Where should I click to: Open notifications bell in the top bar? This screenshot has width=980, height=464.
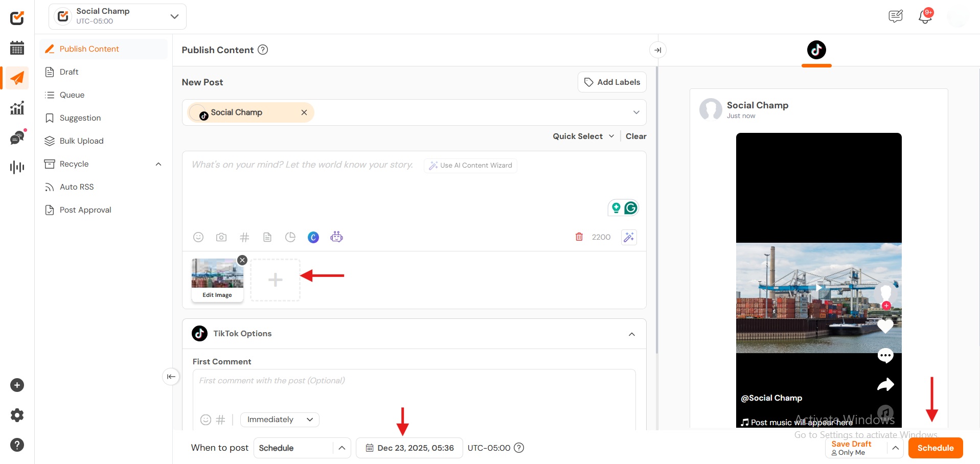[925, 16]
